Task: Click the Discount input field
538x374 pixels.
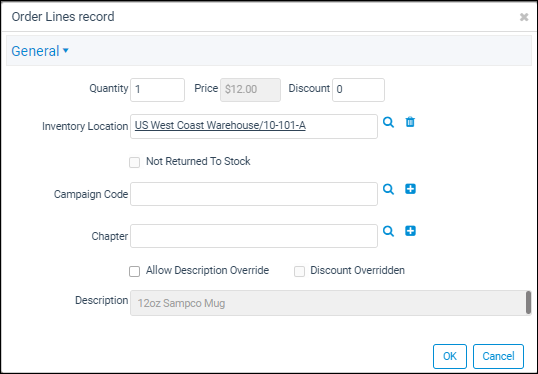Action: point(358,90)
